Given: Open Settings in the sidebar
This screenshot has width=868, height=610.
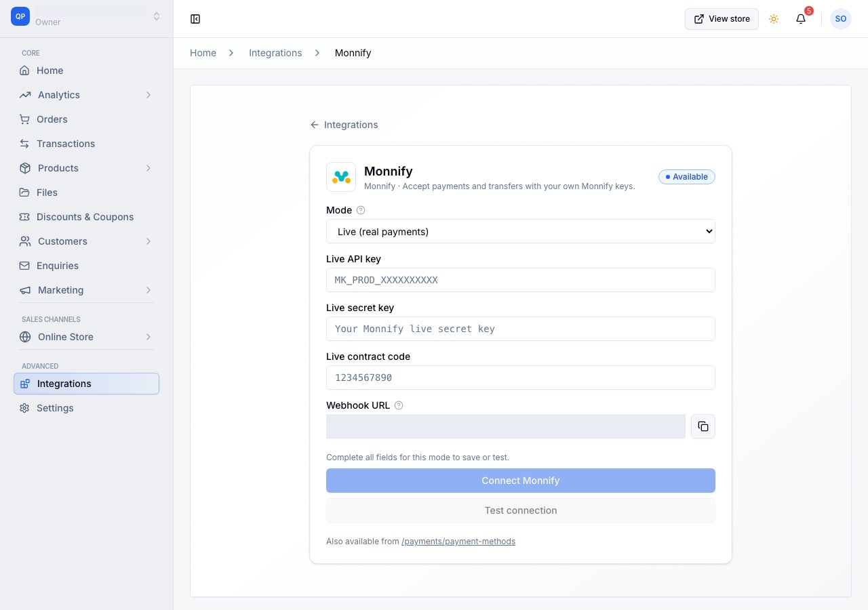Looking at the screenshot, I should click(x=86, y=408).
